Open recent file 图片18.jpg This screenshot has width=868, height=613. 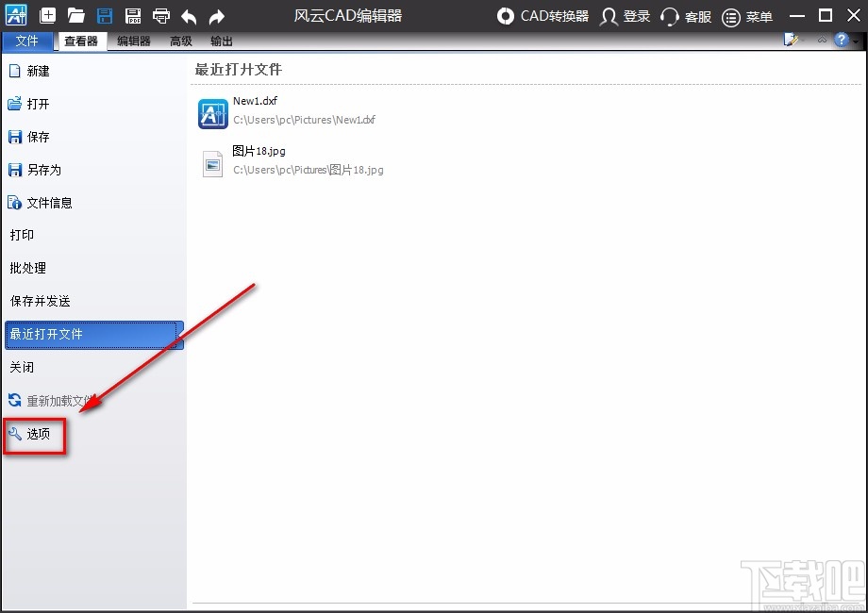pos(259,151)
